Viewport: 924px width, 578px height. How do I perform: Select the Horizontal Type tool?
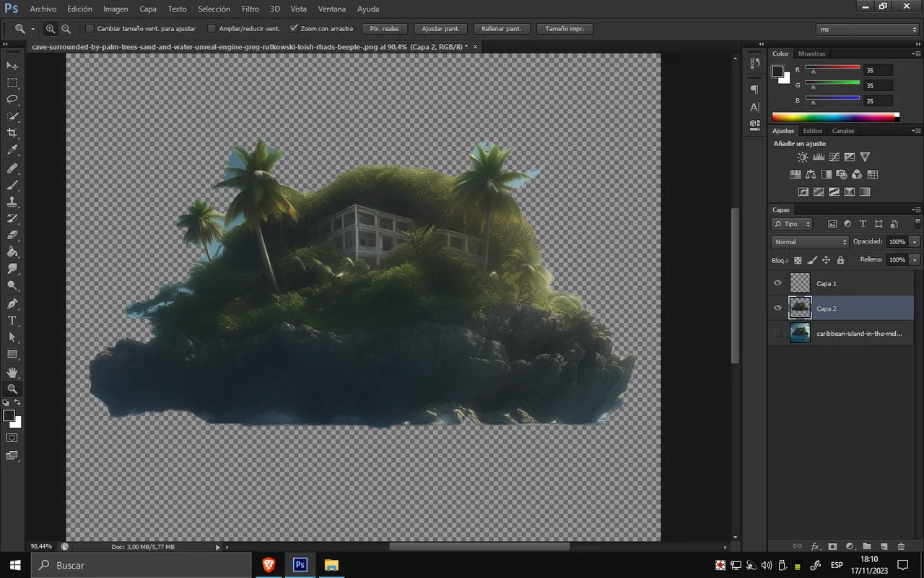point(12,320)
